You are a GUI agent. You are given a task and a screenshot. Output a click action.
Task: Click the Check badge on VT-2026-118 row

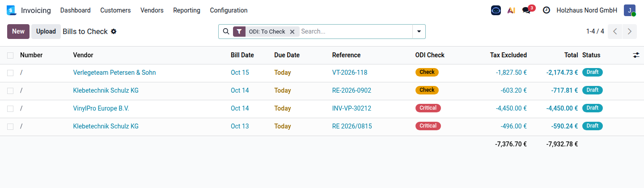tap(427, 72)
